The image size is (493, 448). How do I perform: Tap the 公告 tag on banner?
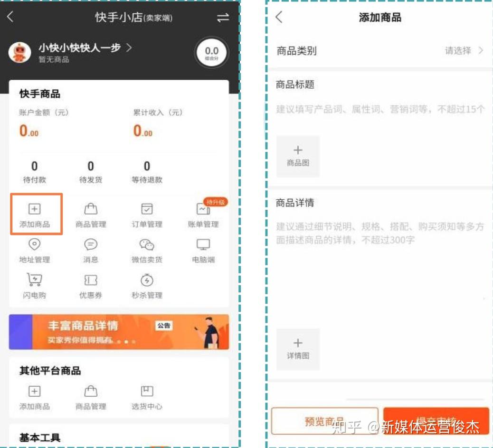pyautogui.click(x=164, y=326)
